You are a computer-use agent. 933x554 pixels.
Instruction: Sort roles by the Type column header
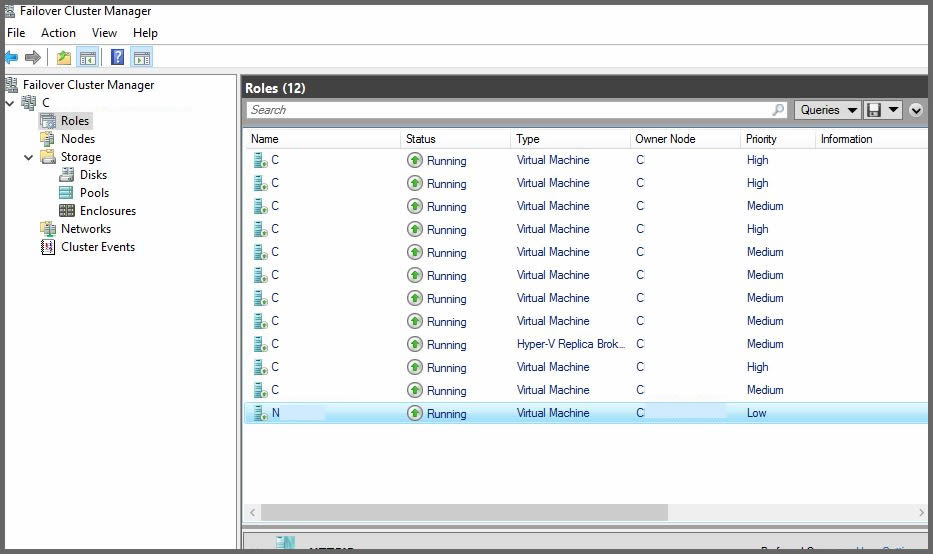570,139
